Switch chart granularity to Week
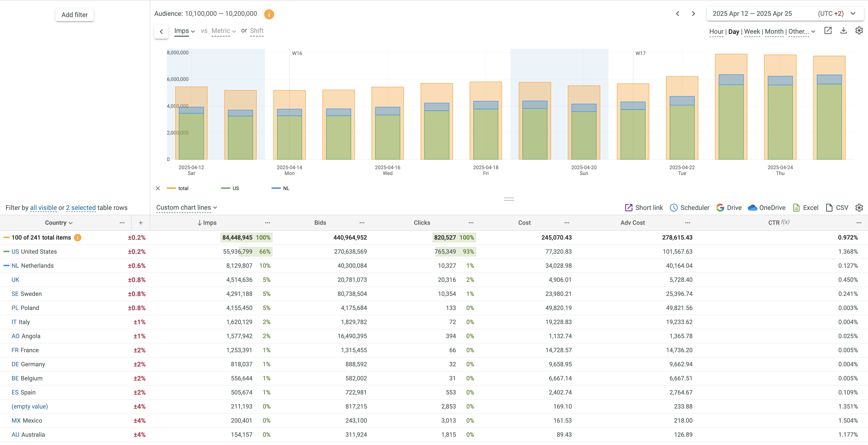This screenshot has height=445, width=868. coord(752,32)
